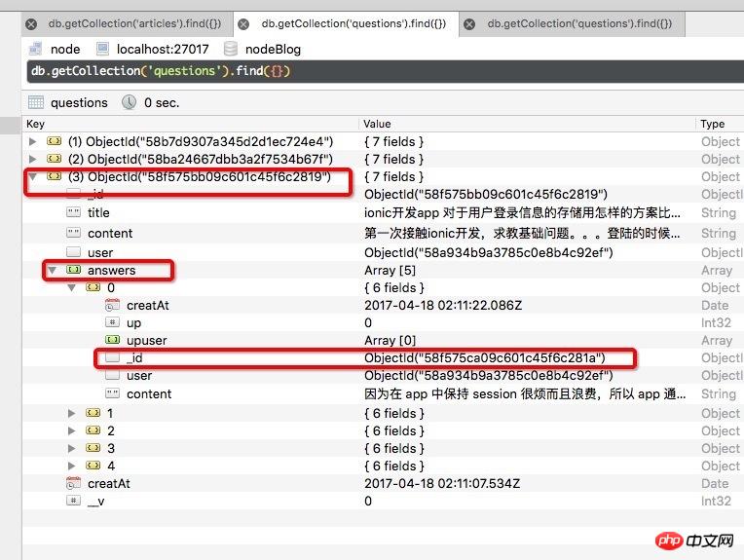Click the Int32 icon beside up

point(112,322)
